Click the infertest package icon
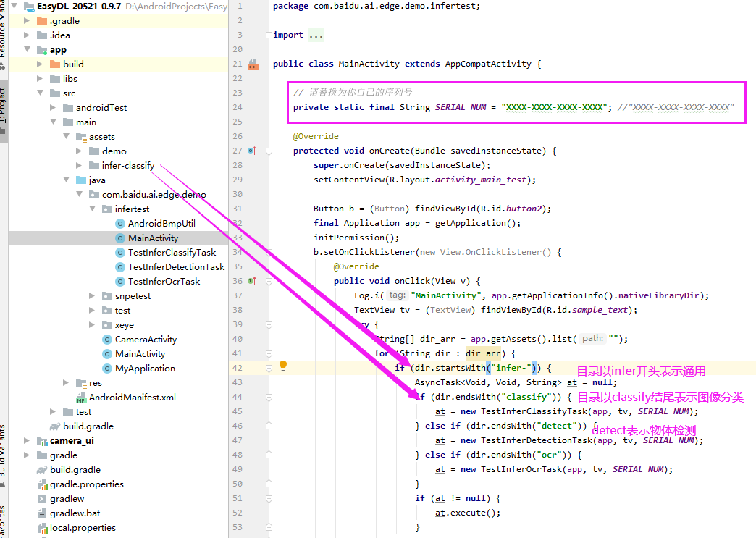This screenshot has height=538, width=756. (x=107, y=209)
